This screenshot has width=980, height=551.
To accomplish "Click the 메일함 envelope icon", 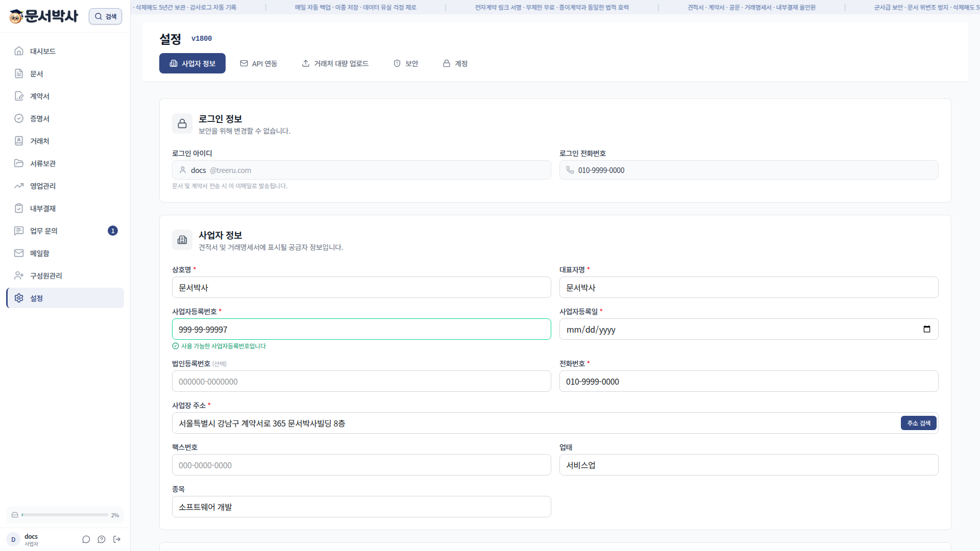I will click(19, 253).
